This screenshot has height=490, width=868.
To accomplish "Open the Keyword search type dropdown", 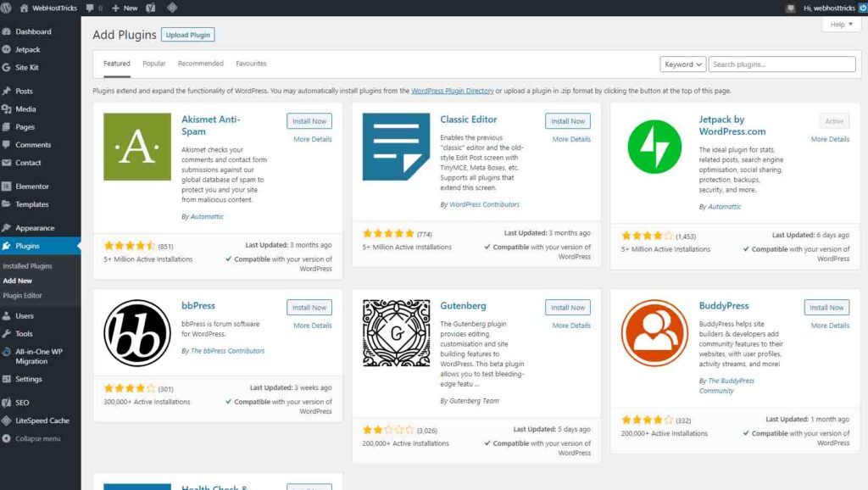I will click(x=682, y=64).
